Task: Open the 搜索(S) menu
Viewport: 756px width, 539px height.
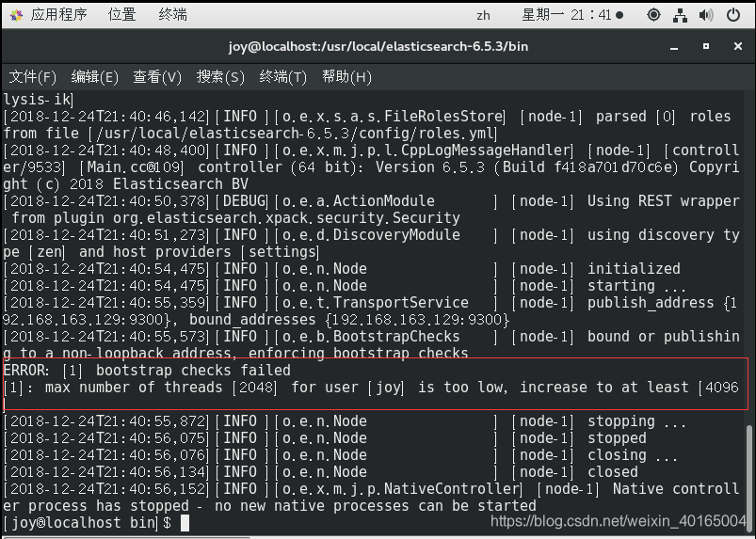Action: 220,76
